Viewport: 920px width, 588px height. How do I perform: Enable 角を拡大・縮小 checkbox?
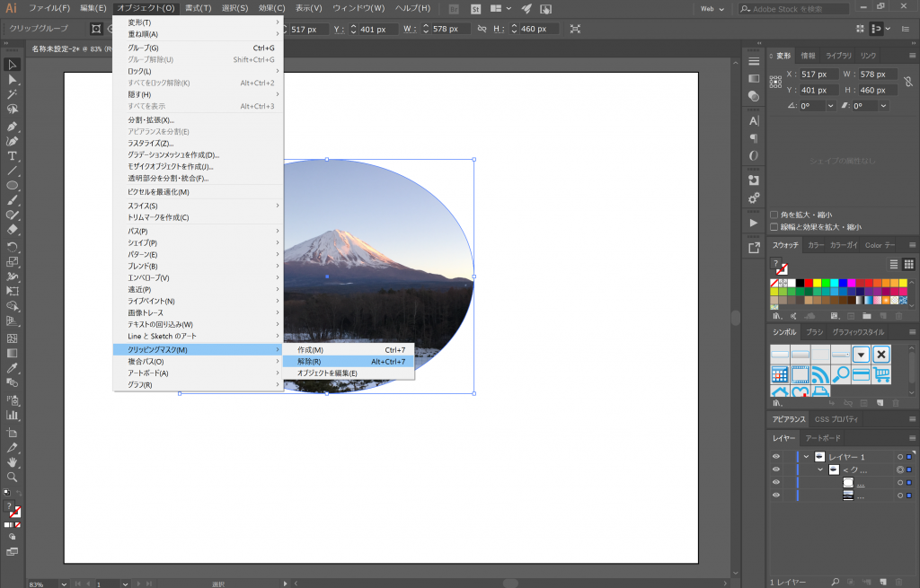(x=774, y=215)
